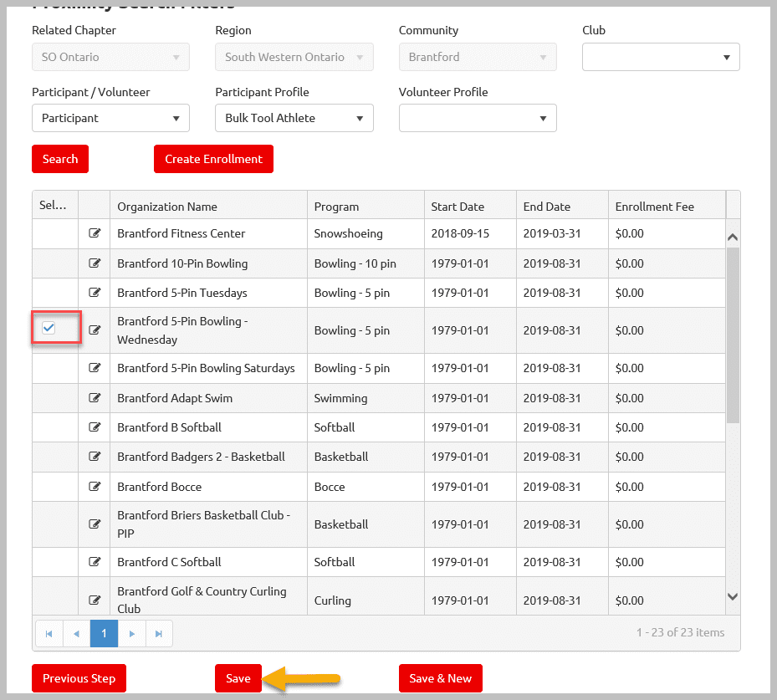Click the Create Enrollment button
777x700 pixels.
[x=213, y=159]
